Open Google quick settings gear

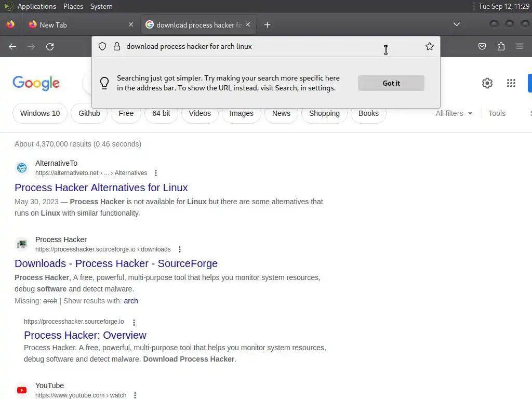pyautogui.click(x=487, y=83)
